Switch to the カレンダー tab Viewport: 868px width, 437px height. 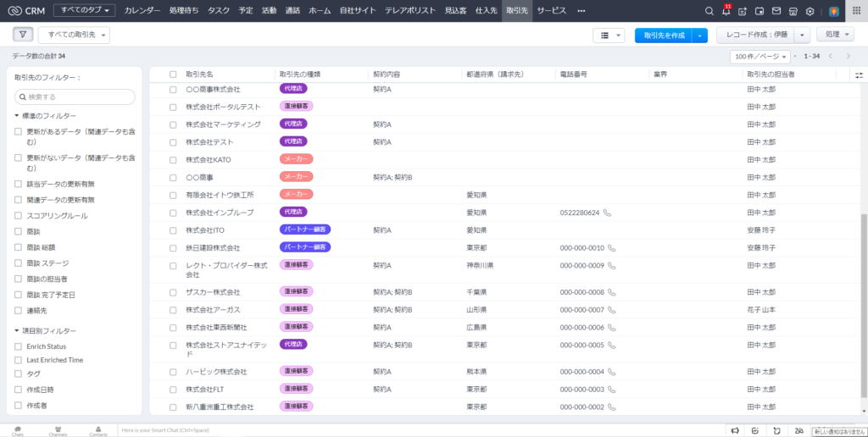click(142, 11)
